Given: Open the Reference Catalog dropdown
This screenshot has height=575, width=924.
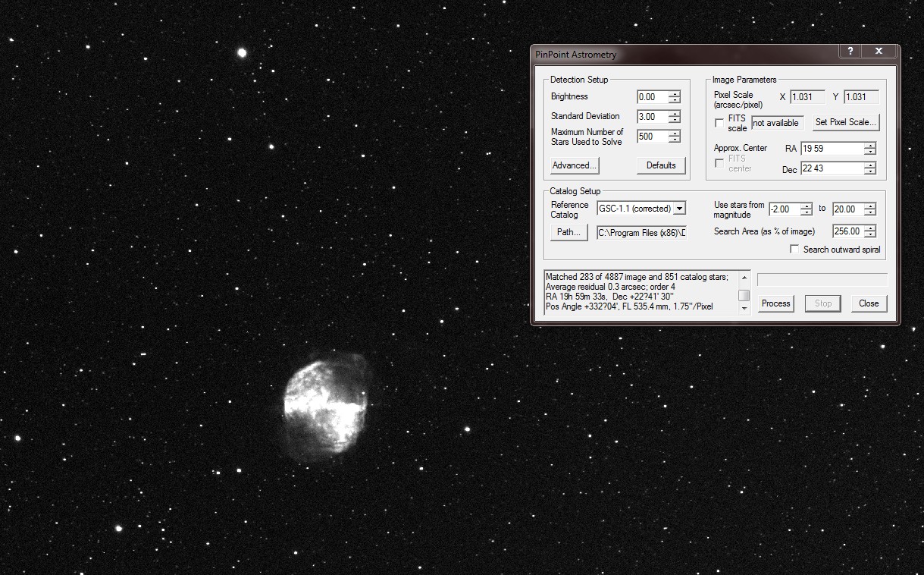Looking at the screenshot, I should click(x=680, y=208).
